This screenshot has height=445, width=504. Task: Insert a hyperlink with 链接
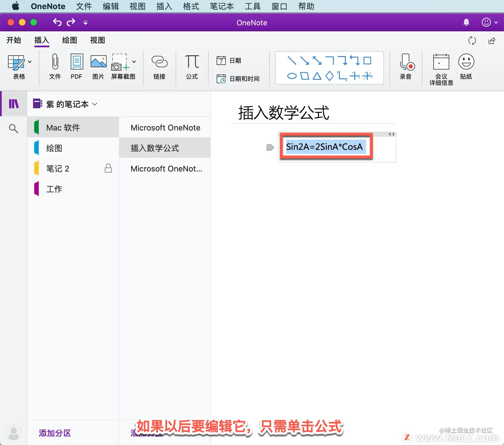click(159, 67)
